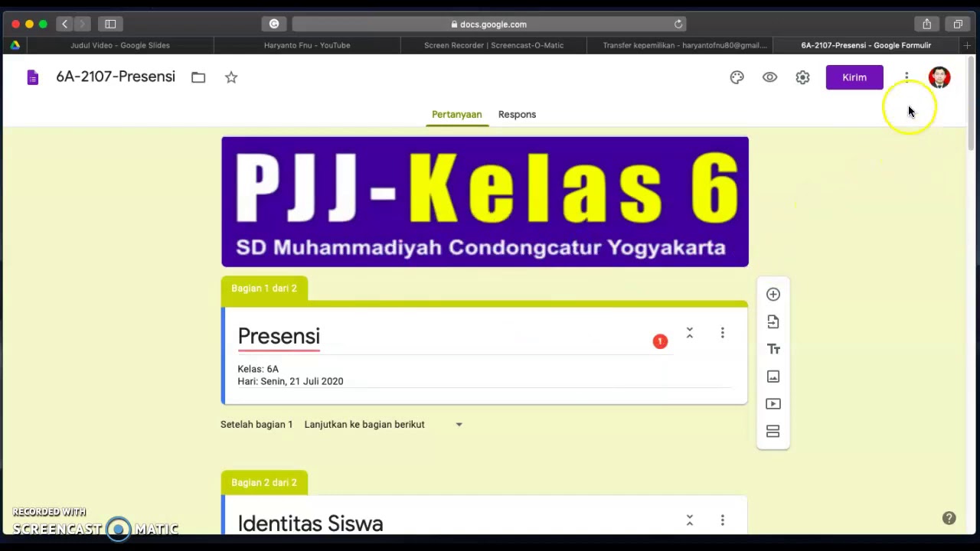
Task: Open a new Safari tab
Action: (967, 45)
